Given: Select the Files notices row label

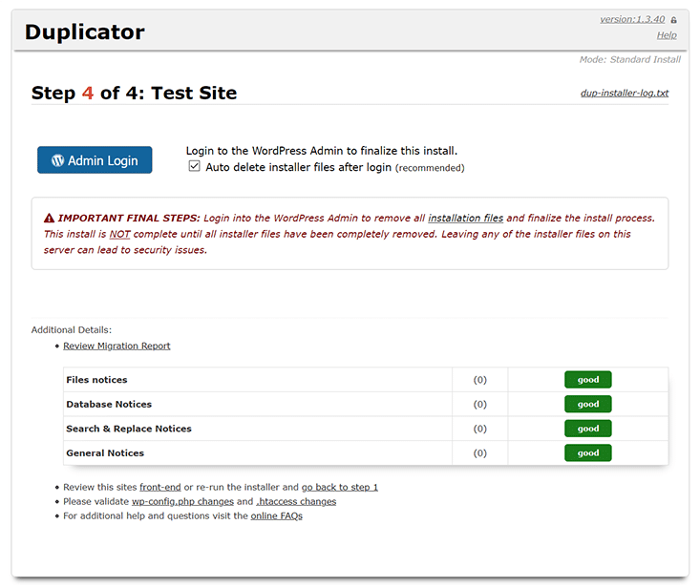Looking at the screenshot, I should point(96,380).
